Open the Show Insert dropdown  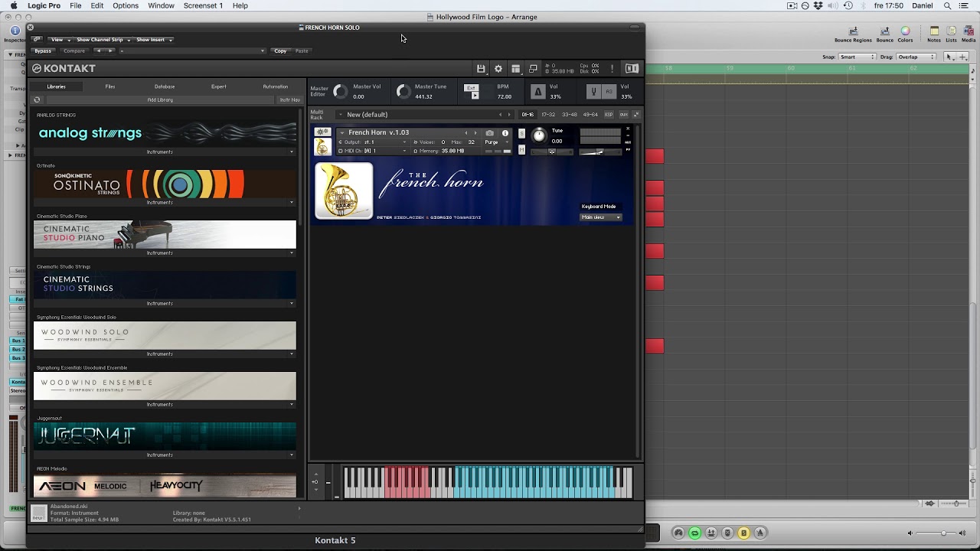(154, 40)
